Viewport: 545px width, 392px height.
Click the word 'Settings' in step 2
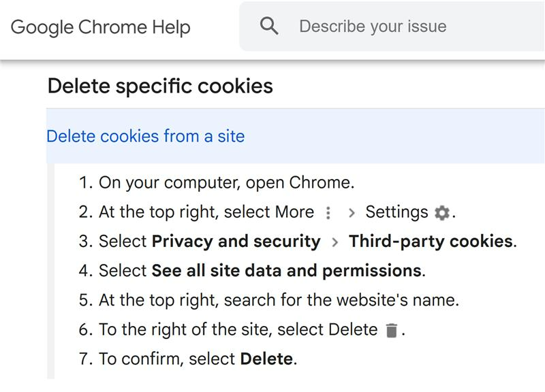coord(396,212)
